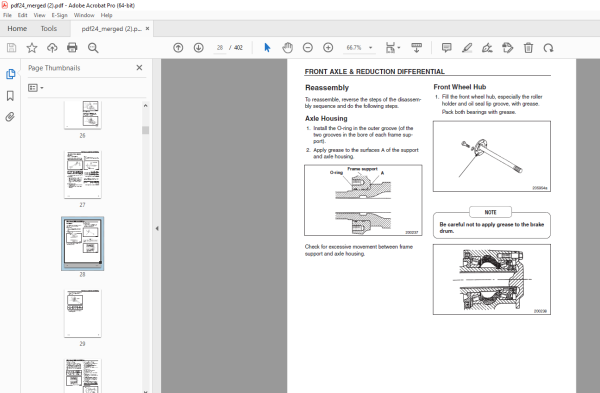The width and height of the screenshot is (600, 393).
Task: Collapse the navigation pane with arrow handle
Action: tap(157, 228)
